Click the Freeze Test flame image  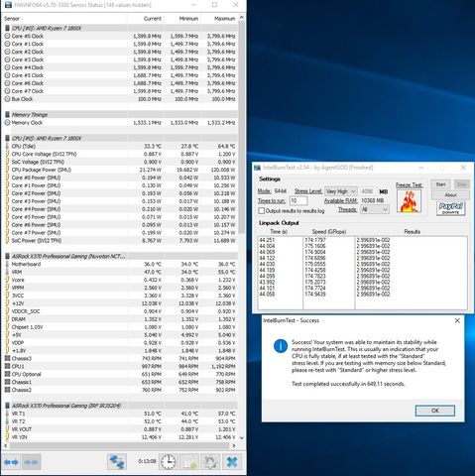409,201
